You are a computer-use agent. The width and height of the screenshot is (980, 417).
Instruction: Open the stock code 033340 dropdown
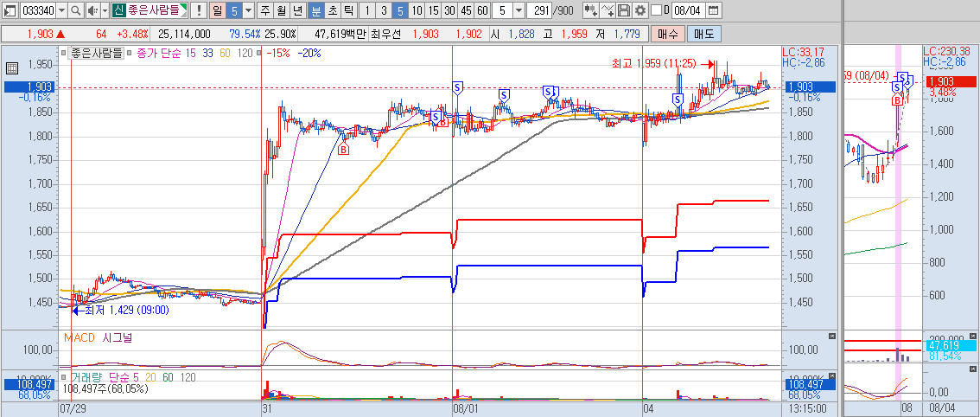pos(62,10)
